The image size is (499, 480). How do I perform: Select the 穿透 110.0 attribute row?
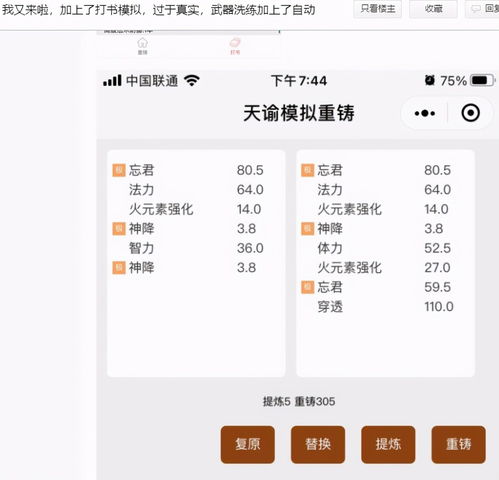pyautogui.click(x=386, y=307)
